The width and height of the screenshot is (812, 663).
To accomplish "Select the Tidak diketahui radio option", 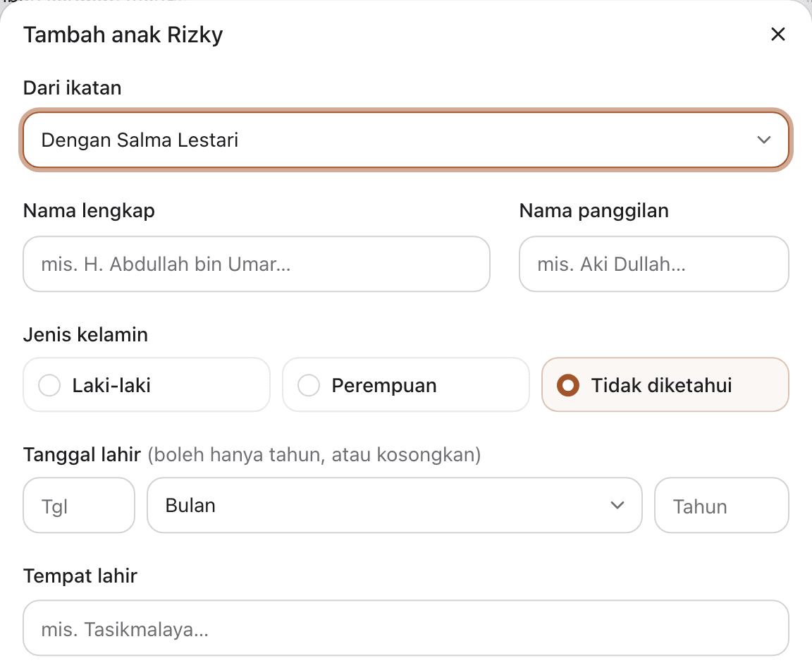I will tap(665, 384).
